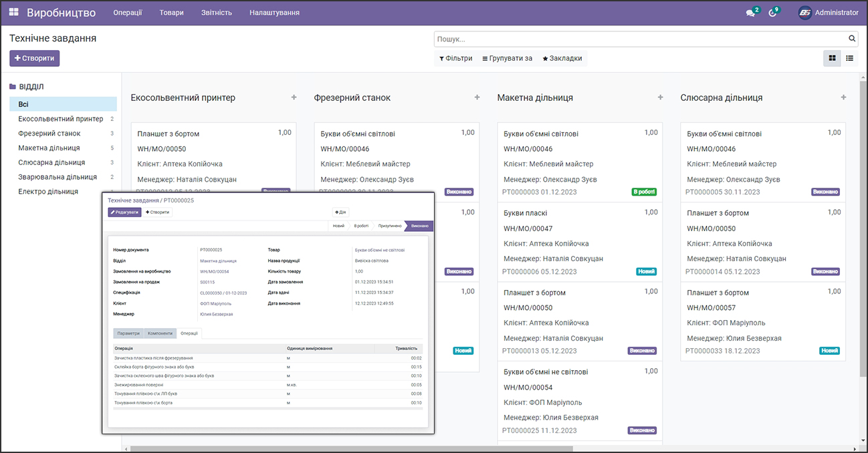This screenshot has width=868, height=453.
Task: Click the S00115 sale order link in the preview
Action: (207, 282)
